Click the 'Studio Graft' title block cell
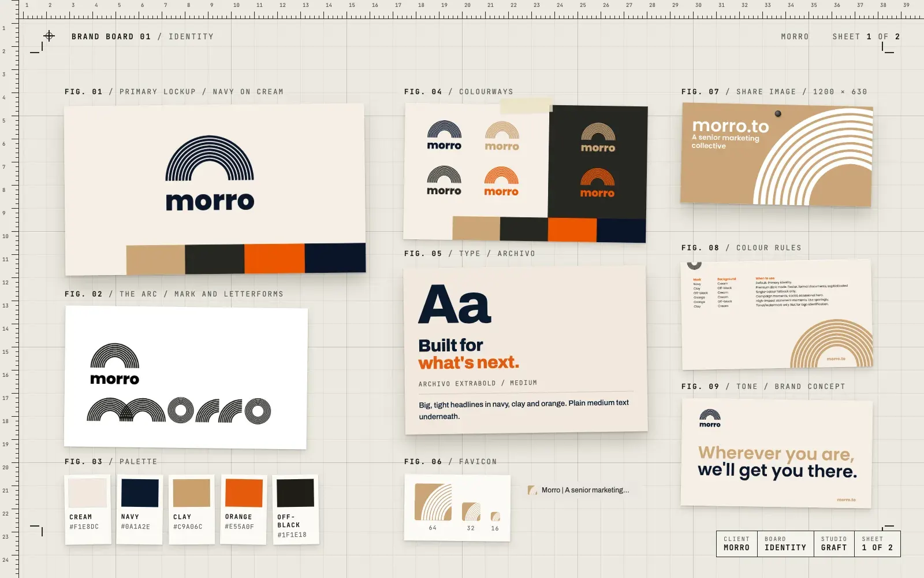Viewport: 924px width, 578px height. [834, 544]
